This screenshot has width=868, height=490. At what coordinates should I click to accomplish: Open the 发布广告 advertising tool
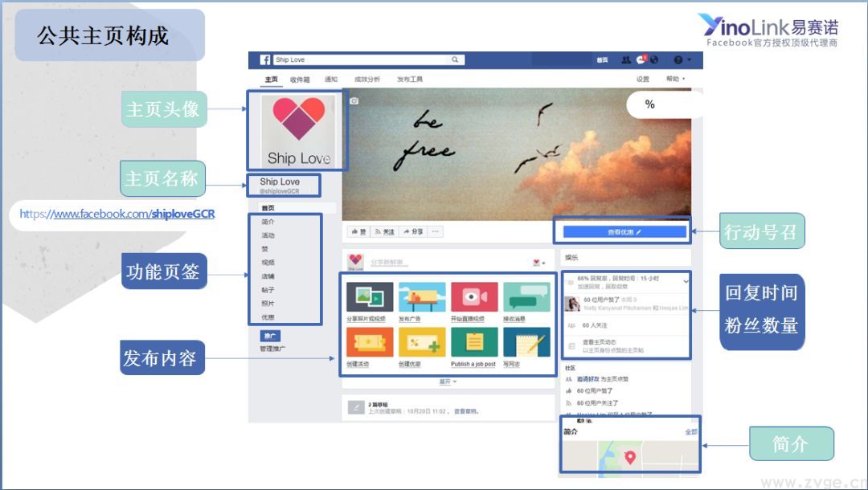coord(423,297)
